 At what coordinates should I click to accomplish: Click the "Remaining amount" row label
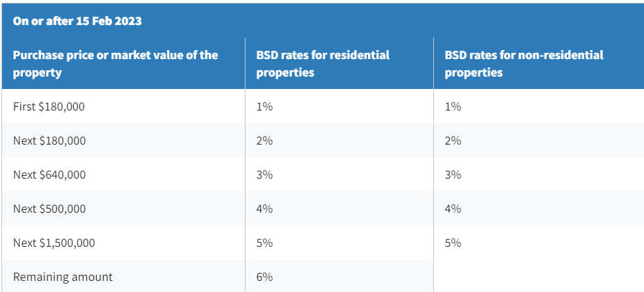tap(63, 277)
